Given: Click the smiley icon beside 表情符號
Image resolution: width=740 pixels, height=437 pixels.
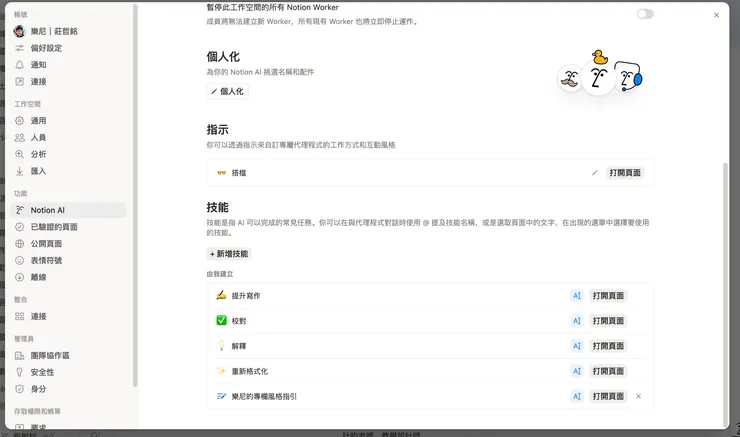Looking at the screenshot, I should 19,261.
